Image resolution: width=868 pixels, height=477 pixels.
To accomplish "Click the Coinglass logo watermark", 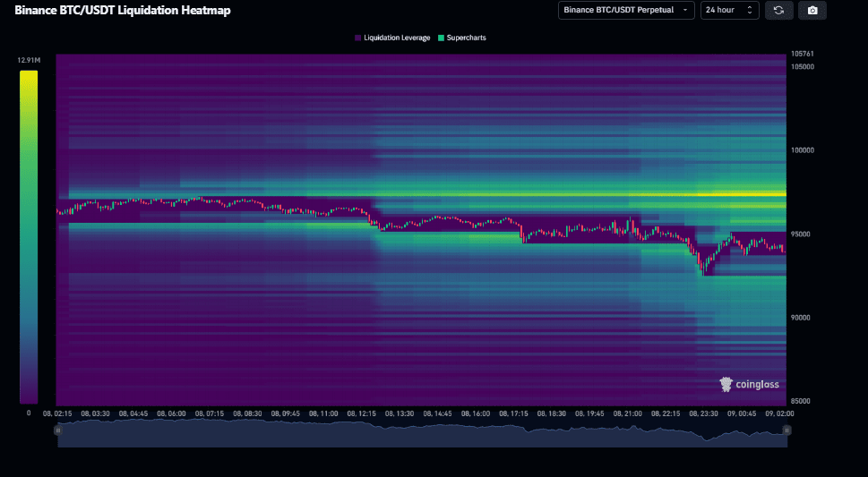I will click(750, 384).
